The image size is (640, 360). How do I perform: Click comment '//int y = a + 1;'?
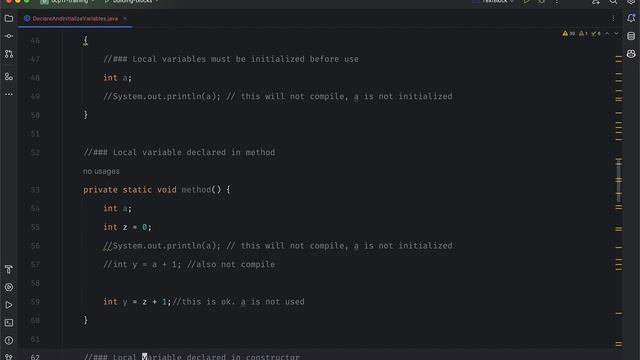(142, 264)
